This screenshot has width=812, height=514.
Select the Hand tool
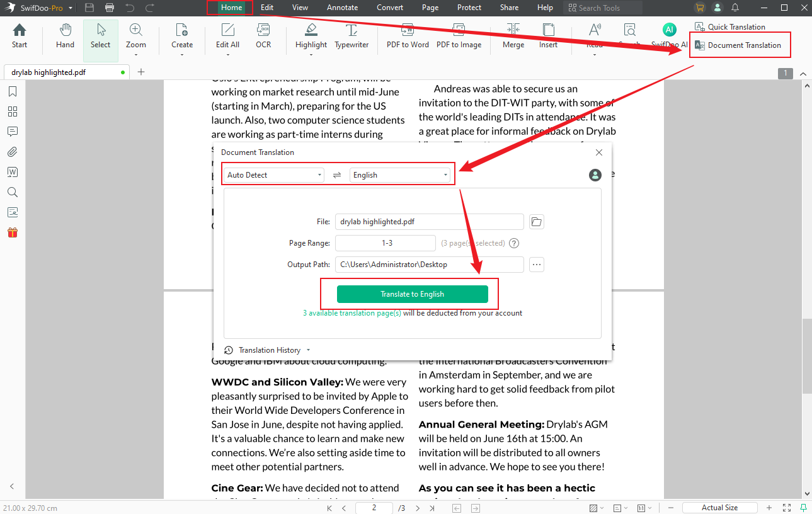[x=64, y=37]
